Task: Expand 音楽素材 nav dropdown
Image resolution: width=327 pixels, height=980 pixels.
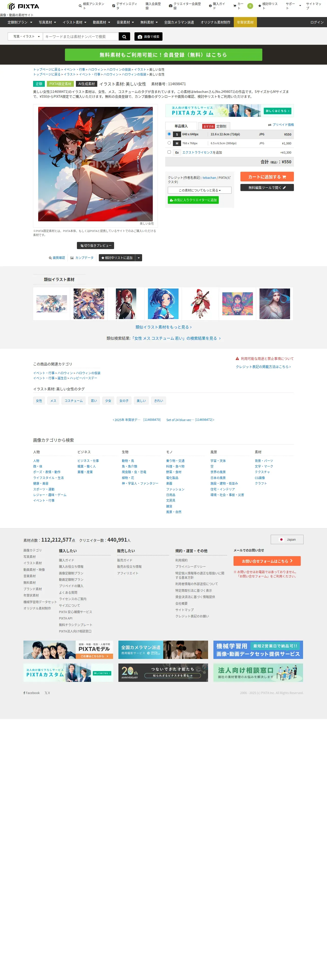Action: pyautogui.click(x=125, y=22)
